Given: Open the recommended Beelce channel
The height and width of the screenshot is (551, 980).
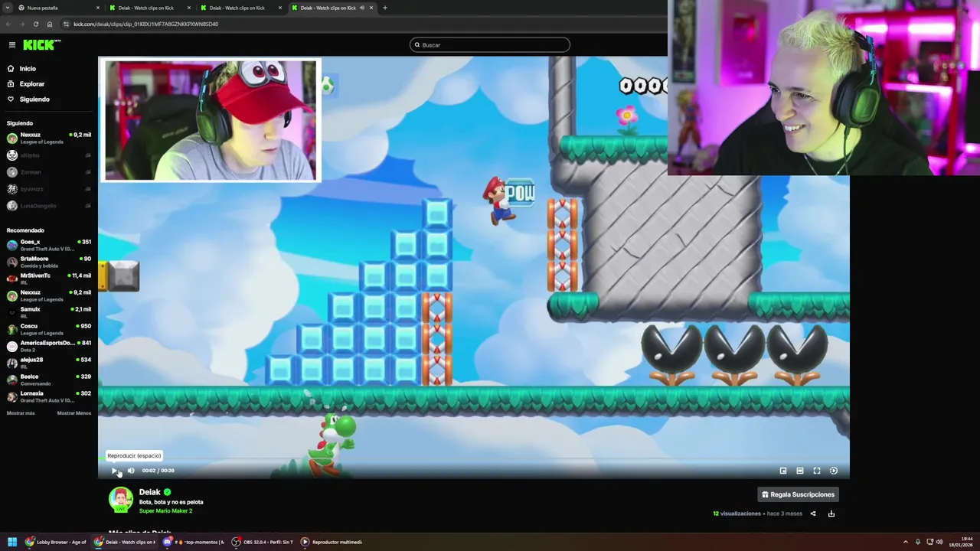Looking at the screenshot, I should coord(49,380).
